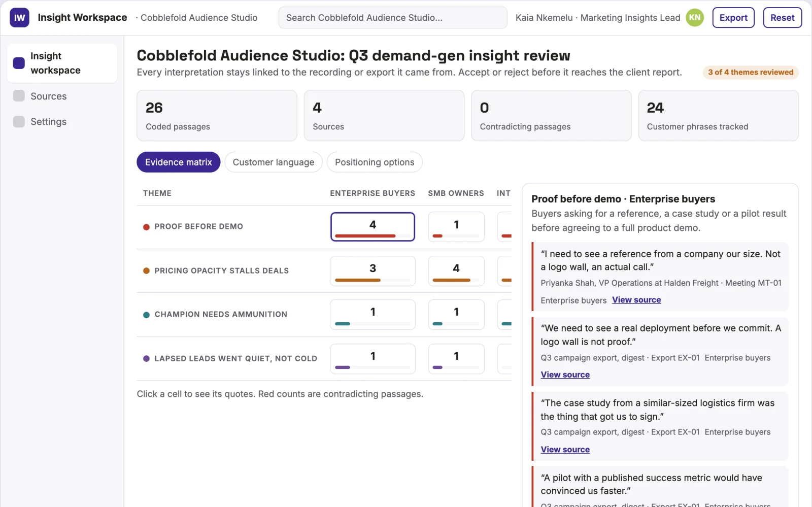Click the purple dot beside Lapsed leads
812x507 pixels.
(146, 359)
